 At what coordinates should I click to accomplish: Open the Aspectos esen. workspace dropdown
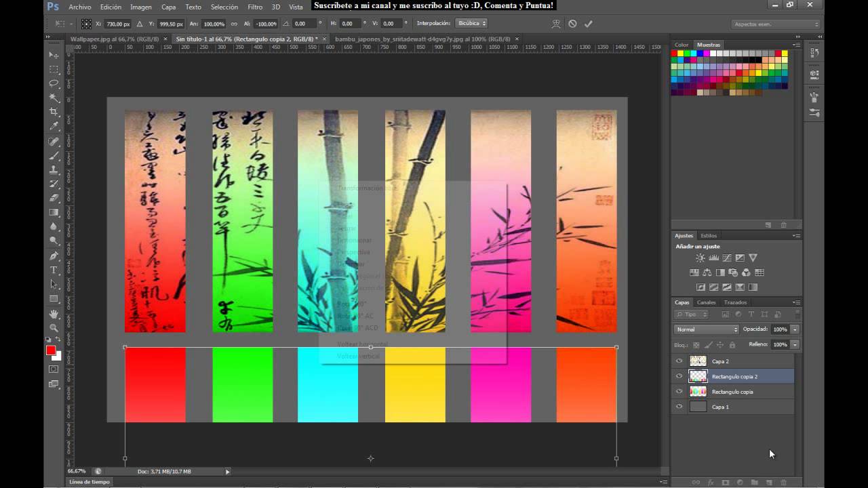[776, 24]
